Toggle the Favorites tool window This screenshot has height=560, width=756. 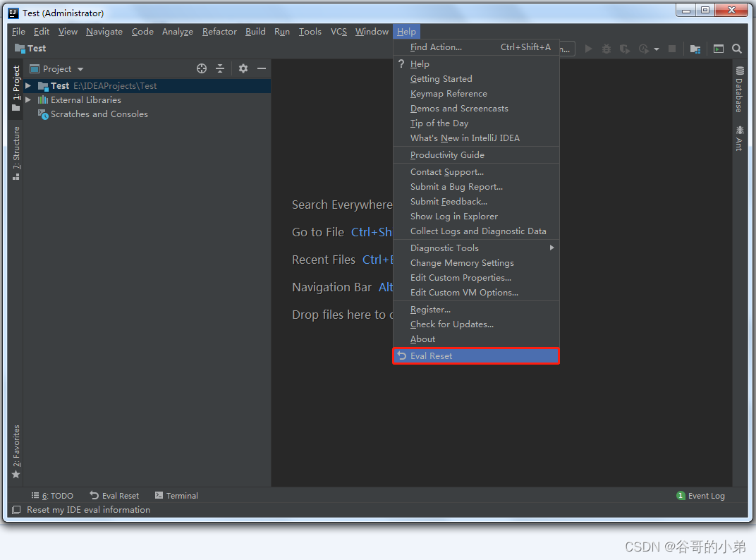tap(16, 451)
